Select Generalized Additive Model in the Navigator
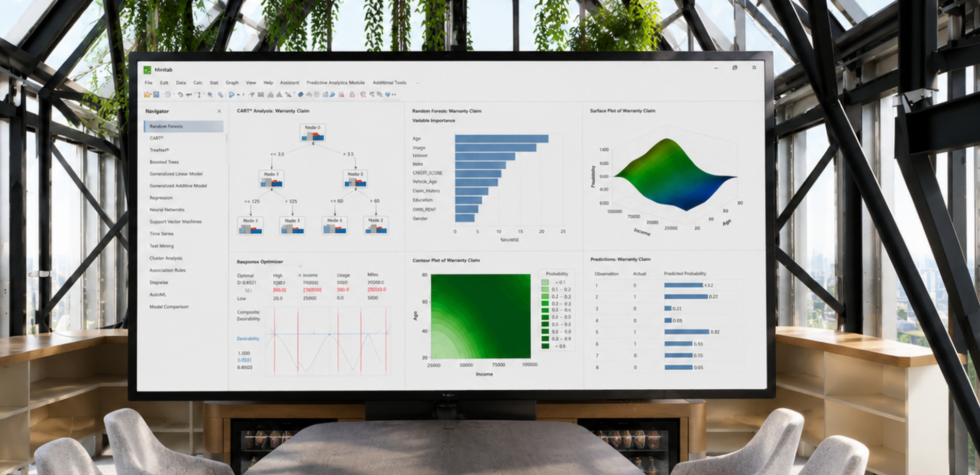980x475 pixels. point(178,186)
